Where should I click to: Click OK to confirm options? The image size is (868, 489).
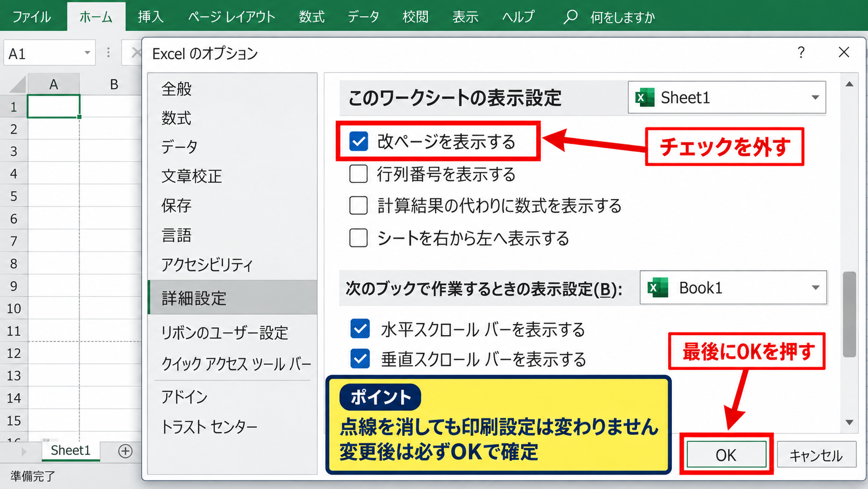tap(726, 455)
